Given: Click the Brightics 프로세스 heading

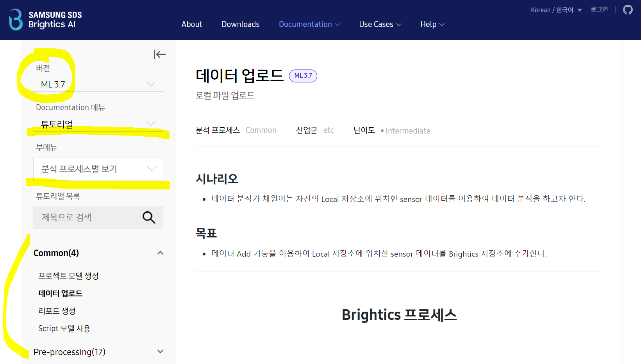Looking at the screenshot, I should pos(399,315).
